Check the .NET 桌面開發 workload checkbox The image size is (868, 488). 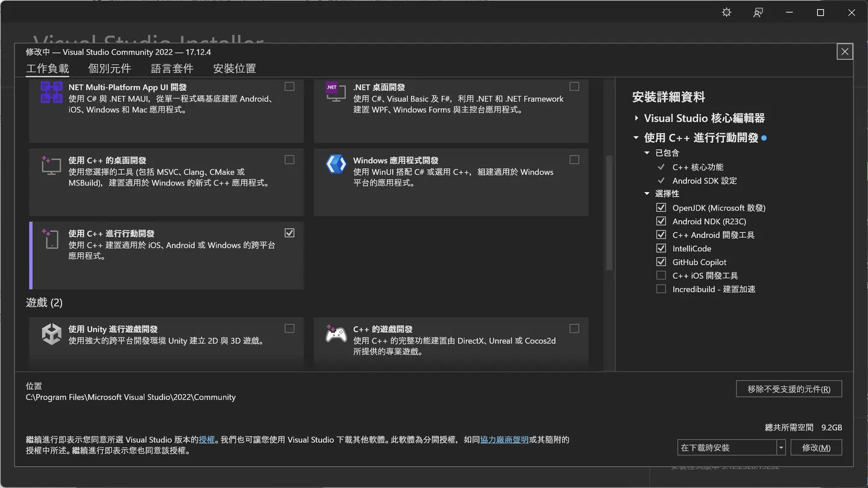[574, 87]
